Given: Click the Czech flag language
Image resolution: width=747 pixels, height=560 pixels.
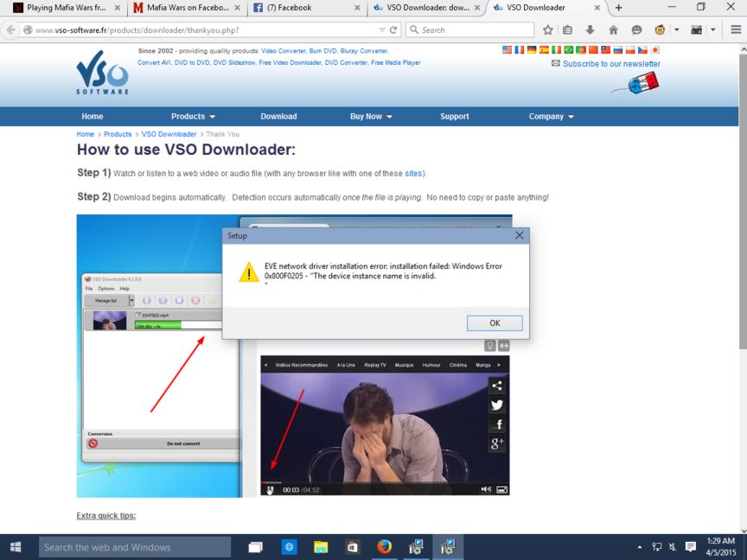Looking at the screenshot, I should (x=642, y=49).
